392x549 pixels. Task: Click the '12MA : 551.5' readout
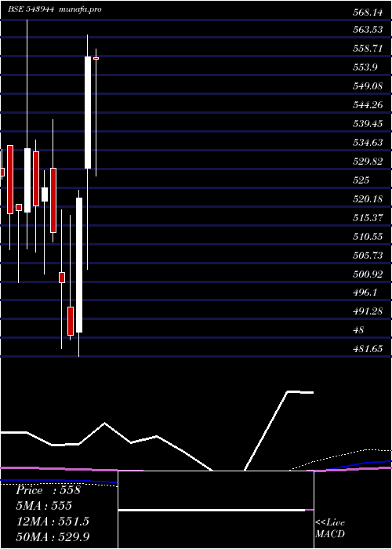[53, 522]
